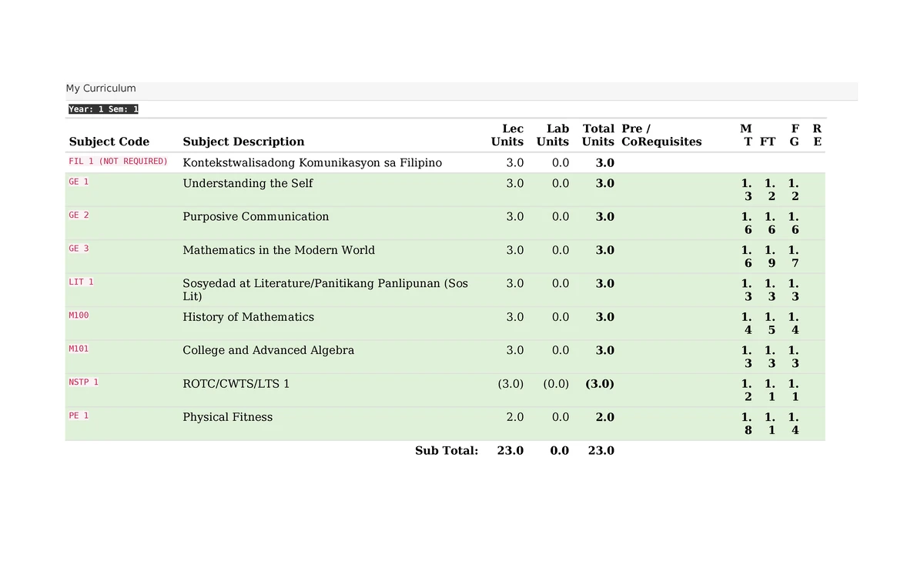The height and width of the screenshot is (561, 924).
Task: Click the Subject Description column header
Action: tap(243, 142)
